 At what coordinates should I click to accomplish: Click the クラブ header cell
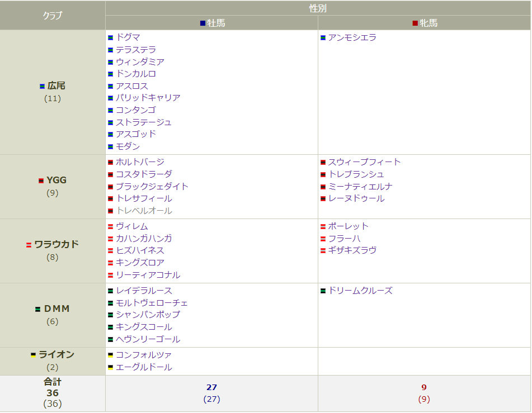point(51,16)
